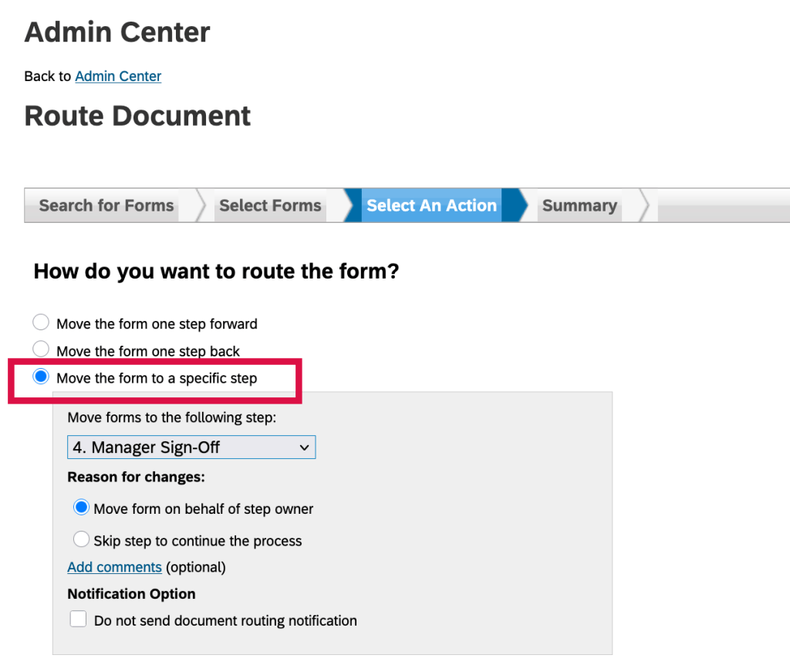Follow the 'Admin Center' back link
This screenshot has height=672, width=790.
click(x=118, y=76)
